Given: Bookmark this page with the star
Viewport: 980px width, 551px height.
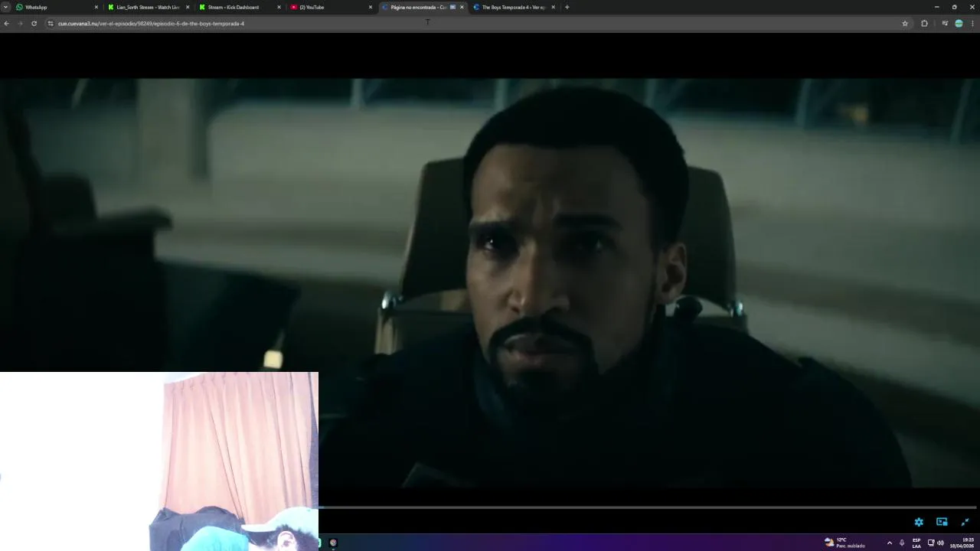Looking at the screenshot, I should [905, 24].
